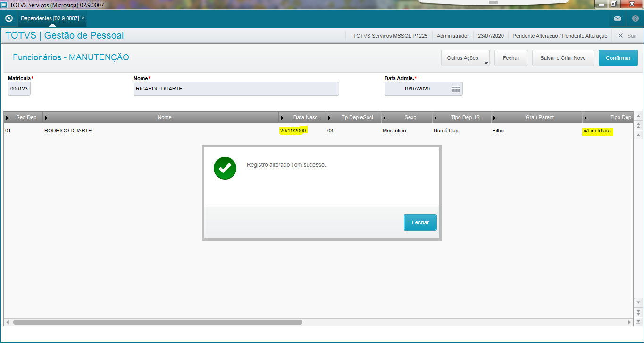
Task: Click the Tp Dep.eSoci column header
Action: click(x=354, y=117)
